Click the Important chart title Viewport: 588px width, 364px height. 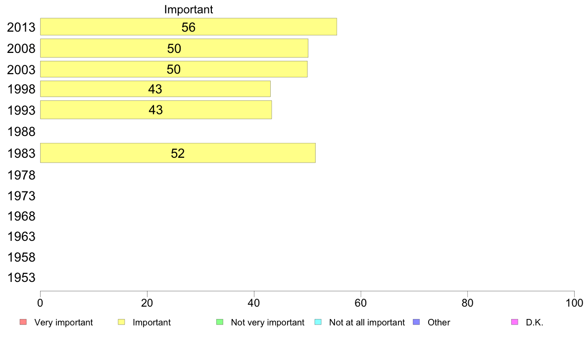tap(189, 9)
